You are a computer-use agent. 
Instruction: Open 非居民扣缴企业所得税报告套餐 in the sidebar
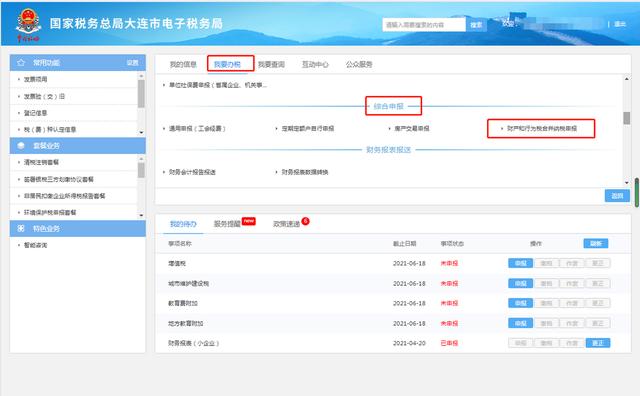64,196
